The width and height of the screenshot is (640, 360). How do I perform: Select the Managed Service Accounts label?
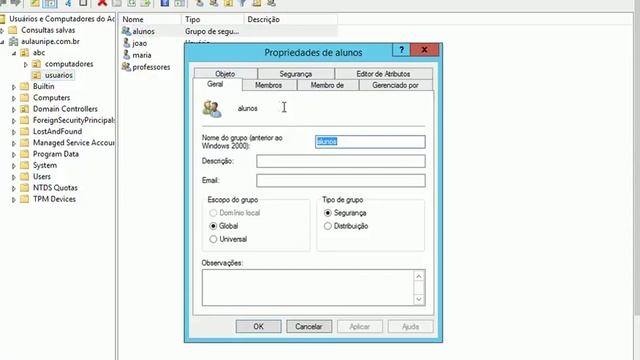[x=73, y=143]
